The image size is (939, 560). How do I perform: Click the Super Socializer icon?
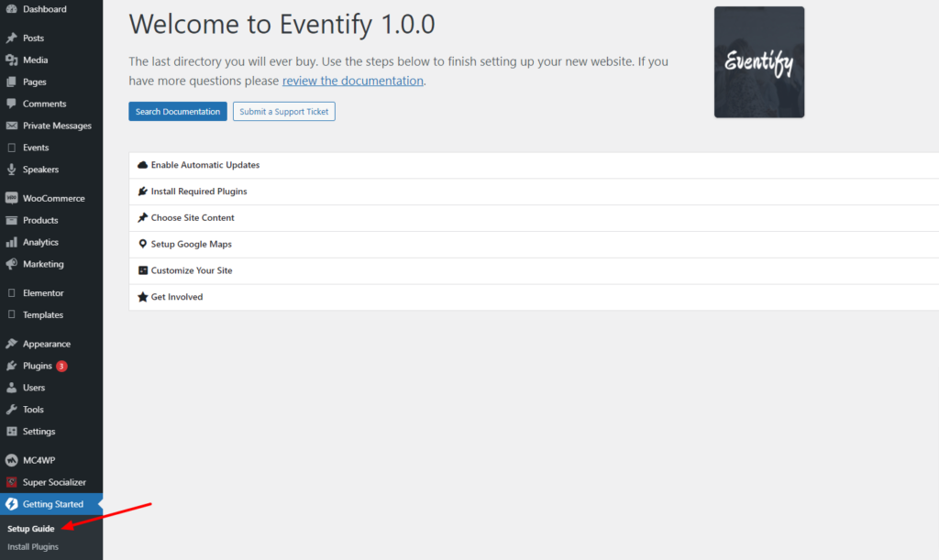(x=11, y=482)
